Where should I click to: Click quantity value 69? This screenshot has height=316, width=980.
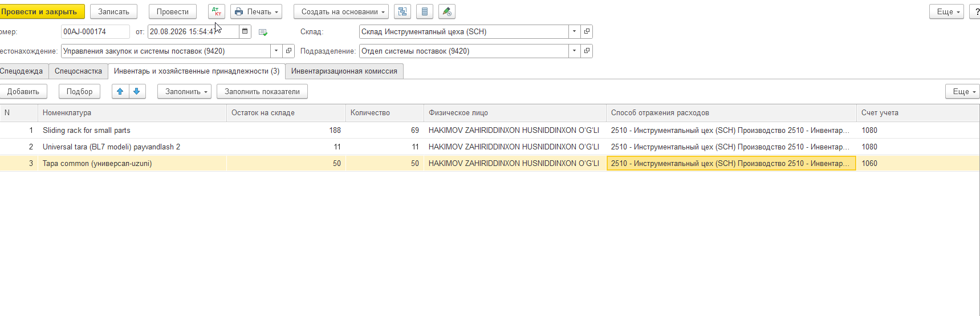(x=414, y=130)
